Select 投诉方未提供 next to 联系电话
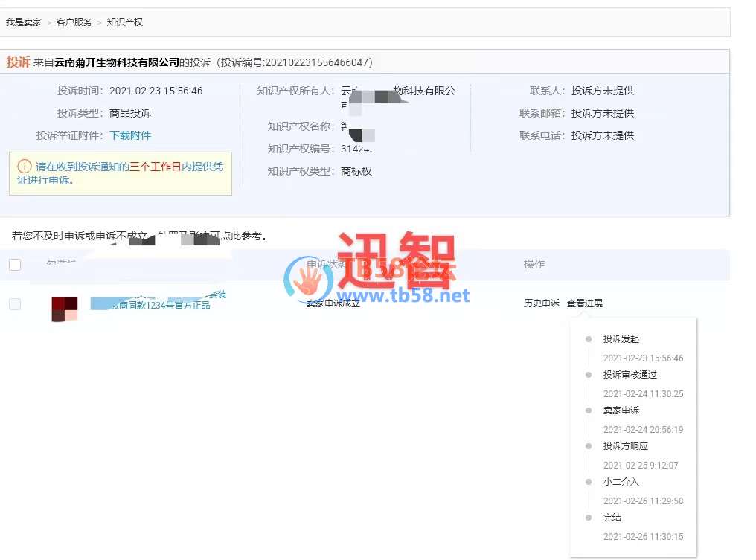The image size is (756, 560). 603,135
